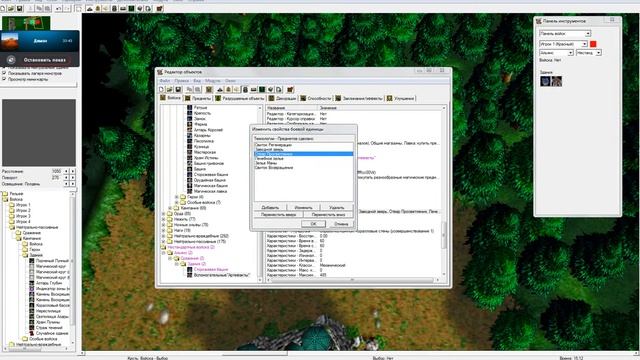Click Изменить button in dialog
The width and height of the screenshot is (640, 360).
303,207
